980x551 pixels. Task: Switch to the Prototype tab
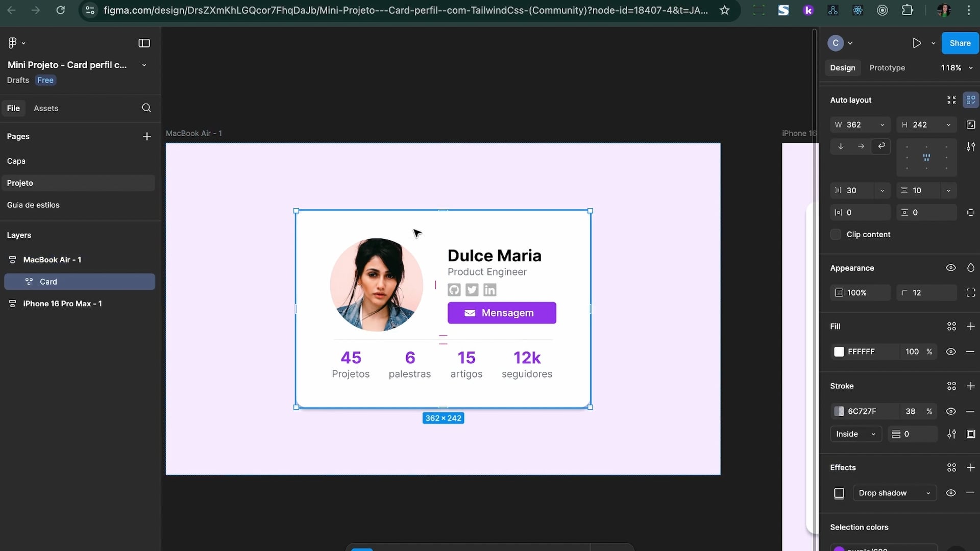click(887, 68)
